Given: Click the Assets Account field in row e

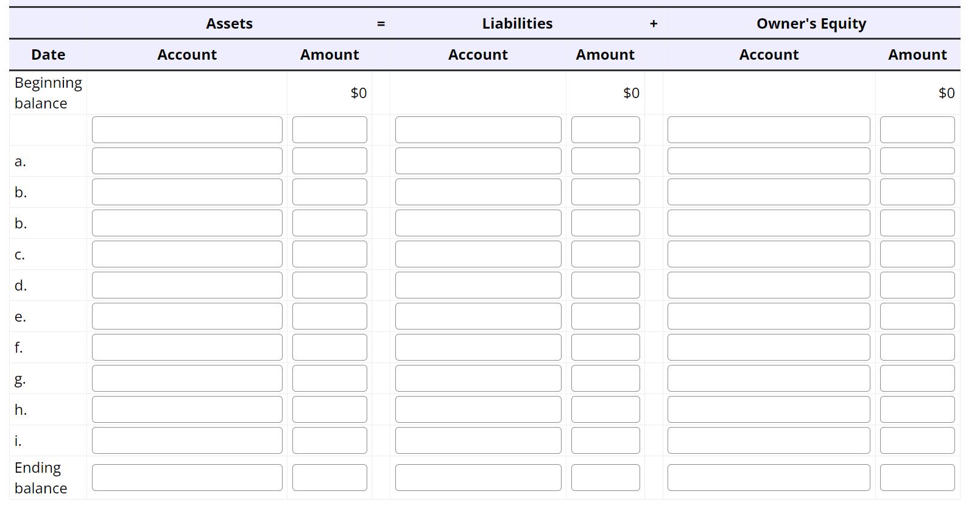Looking at the screenshot, I should click(x=187, y=316).
